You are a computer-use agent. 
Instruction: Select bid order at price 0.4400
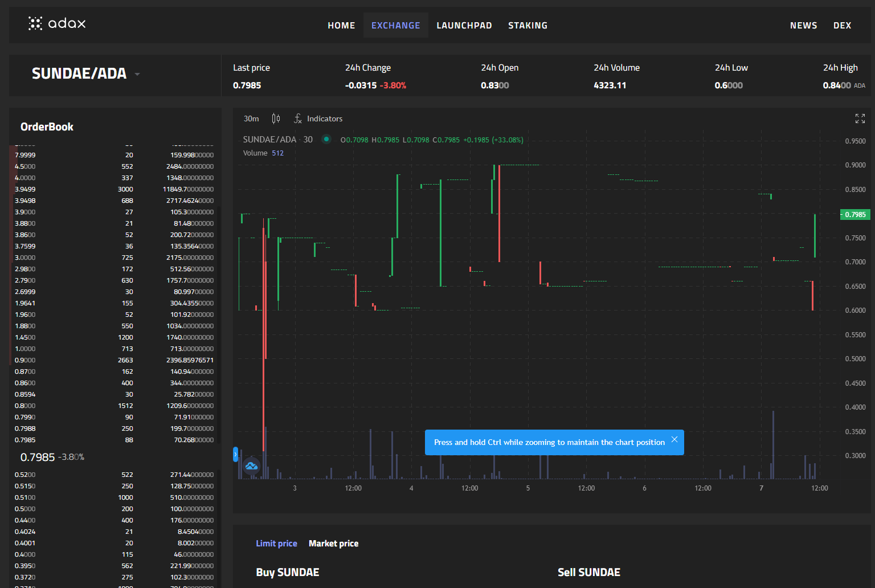pyautogui.click(x=115, y=520)
